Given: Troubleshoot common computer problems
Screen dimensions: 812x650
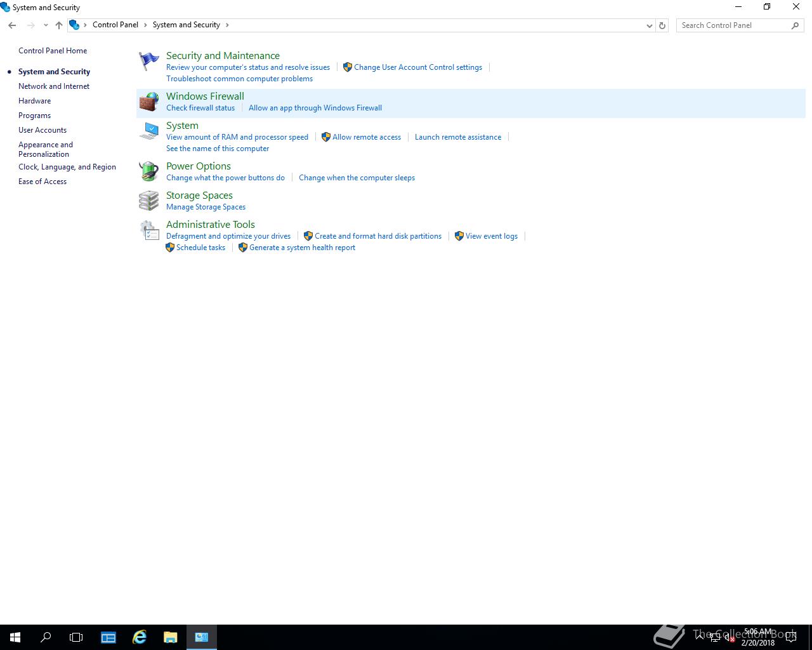Looking at the screenshot, I should click(x=239, y=79).
